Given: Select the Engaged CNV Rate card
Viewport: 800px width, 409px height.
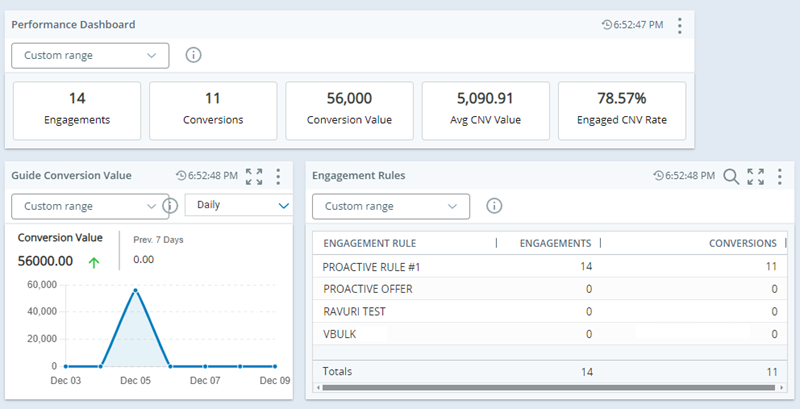Looking at the screenshot, I should point(622,111).
